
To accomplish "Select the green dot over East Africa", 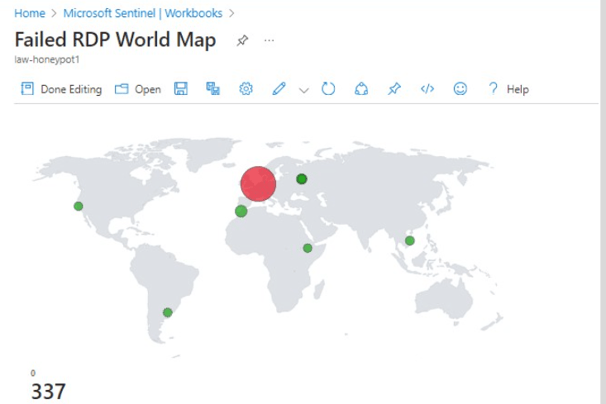I will click(x=308, y=248).
